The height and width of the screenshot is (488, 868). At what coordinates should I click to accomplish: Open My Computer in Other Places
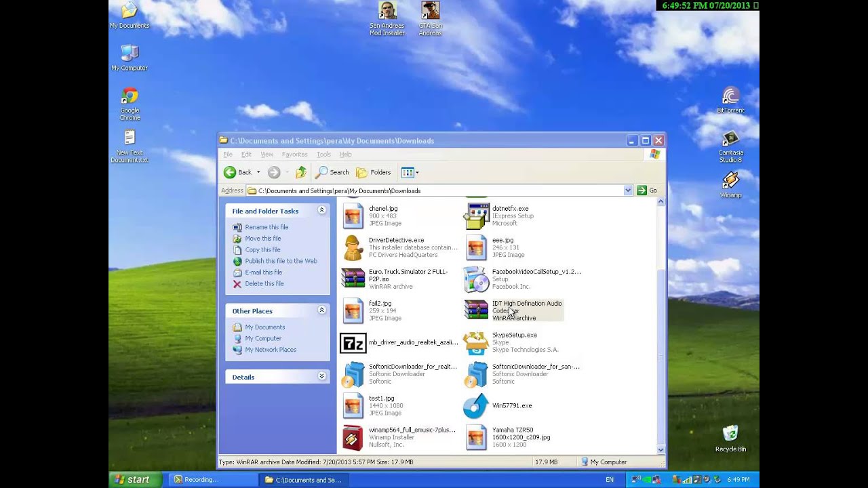(263, 338)
